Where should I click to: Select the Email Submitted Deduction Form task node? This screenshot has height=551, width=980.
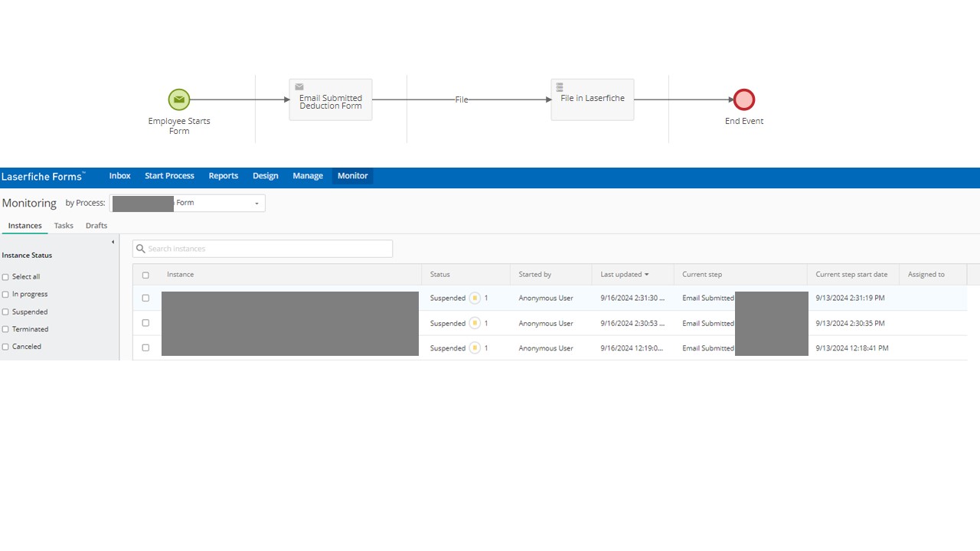tap(331, 99)
